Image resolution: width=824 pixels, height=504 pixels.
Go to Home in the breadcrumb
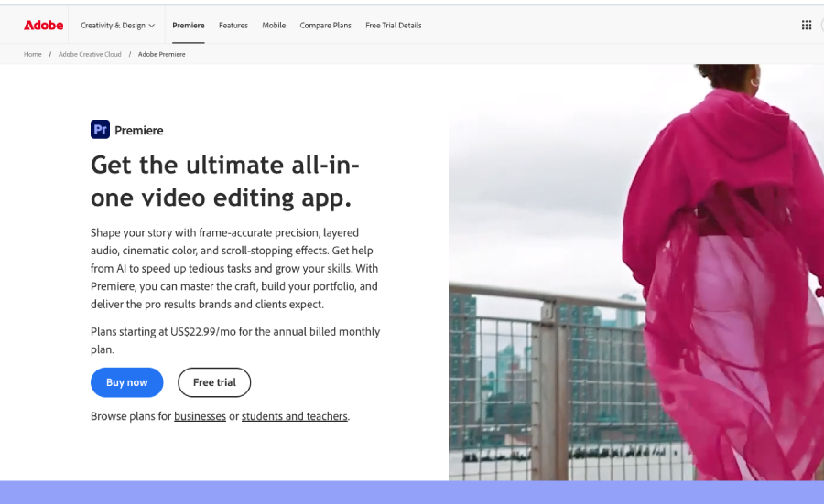point(33,54)
